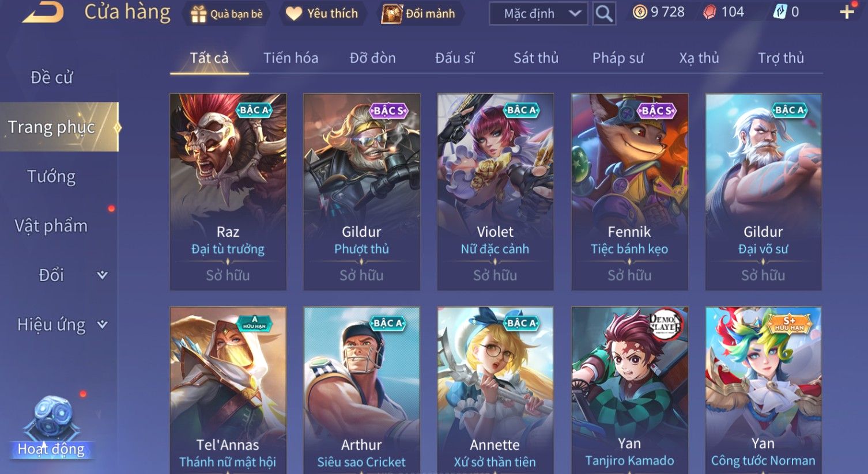Click the back arrow icon

(43, 13)
